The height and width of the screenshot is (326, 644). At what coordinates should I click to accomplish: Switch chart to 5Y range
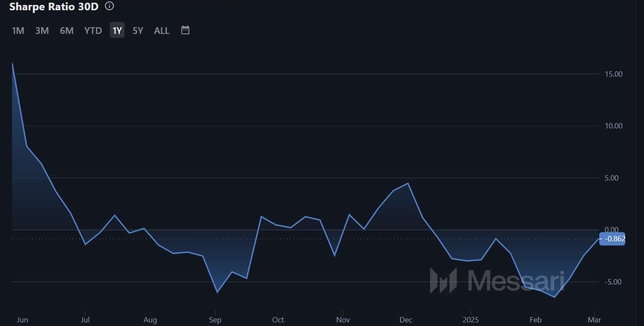point(138,30)
